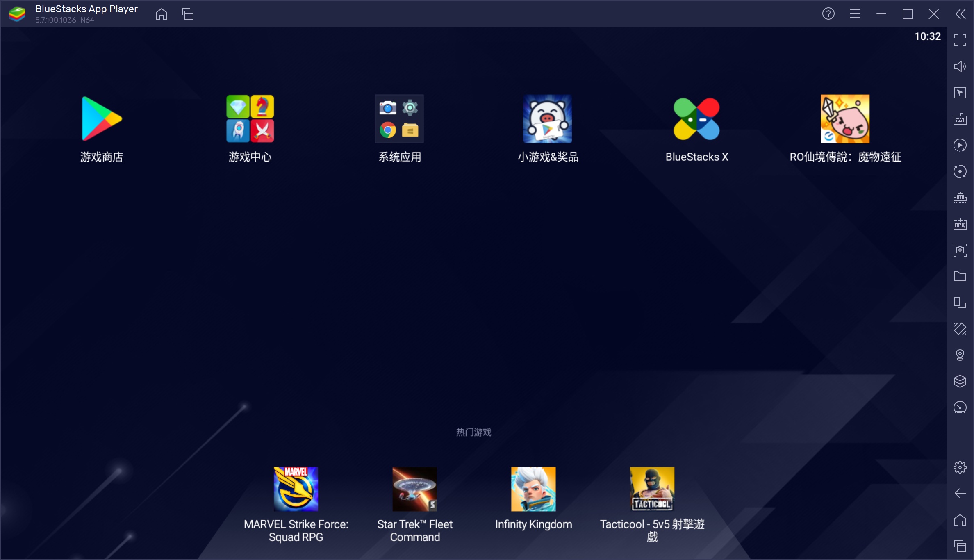Collapse the sidebar with double-chevron icon
Viewport: 974px width, 560px height.
point(960,14)
